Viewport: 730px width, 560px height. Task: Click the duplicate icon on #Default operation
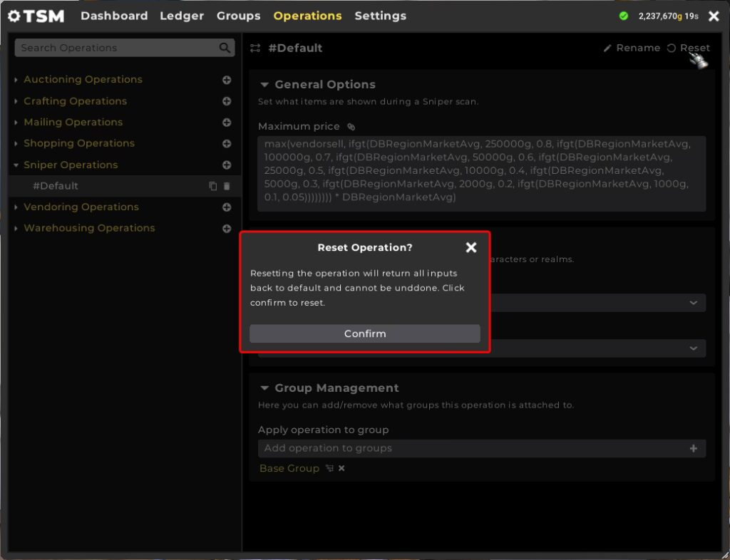point(212,186)
